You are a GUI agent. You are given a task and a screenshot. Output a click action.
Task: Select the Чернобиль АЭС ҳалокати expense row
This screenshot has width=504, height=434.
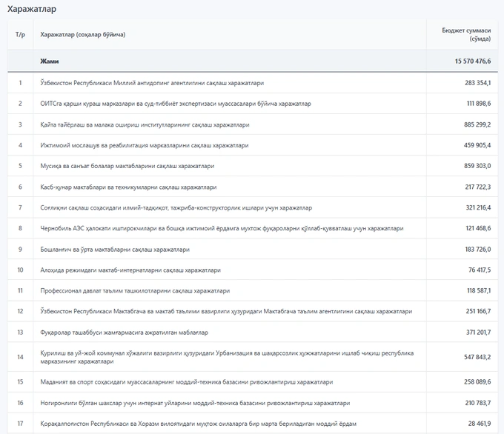[x=222, y=229]
